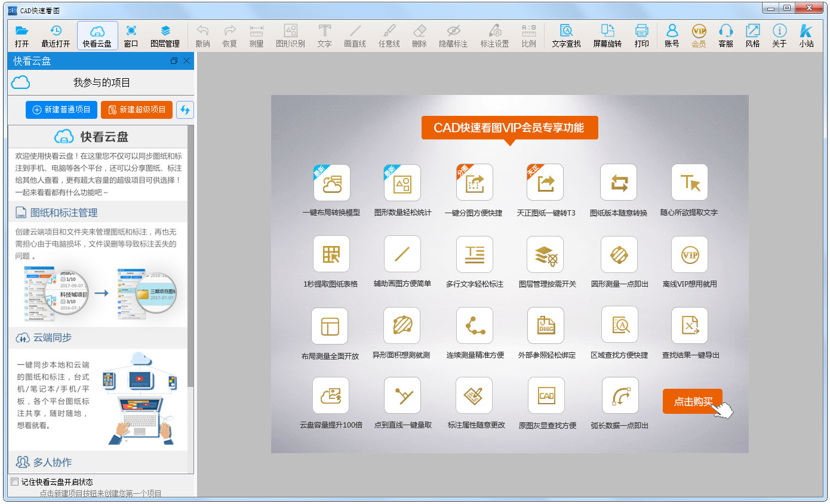Click 撤销 undo in toolbar

pos(203,36)
